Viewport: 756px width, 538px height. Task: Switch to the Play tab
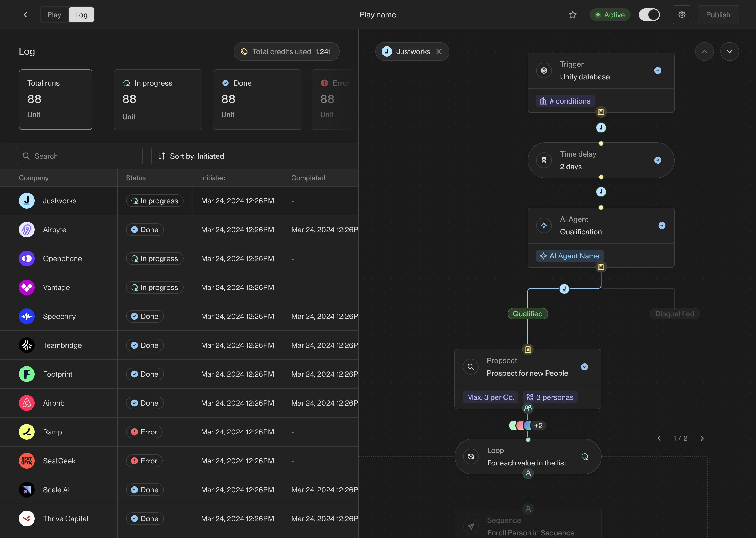[x=54, y=15]
